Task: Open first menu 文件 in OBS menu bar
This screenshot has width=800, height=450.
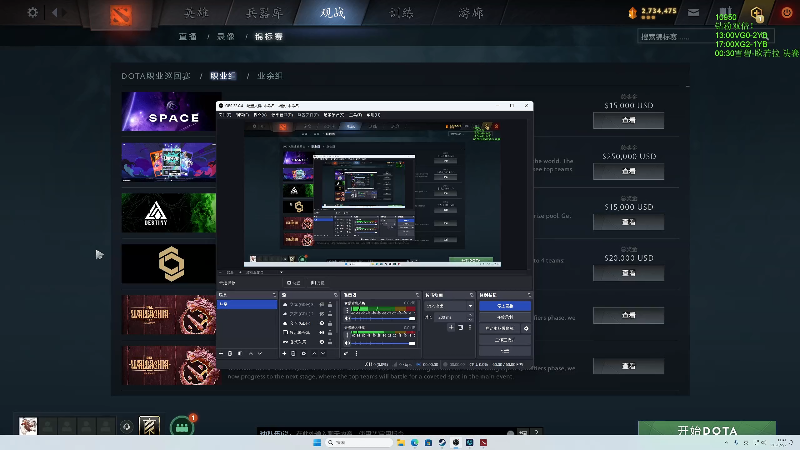Action: pyautogui.click(x=224, y=115)
